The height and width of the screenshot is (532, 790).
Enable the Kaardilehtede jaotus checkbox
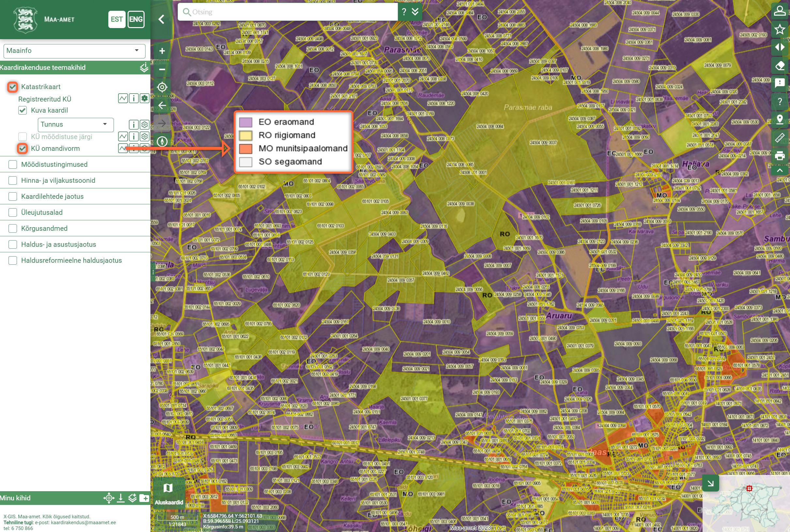[x=12, y=196]
